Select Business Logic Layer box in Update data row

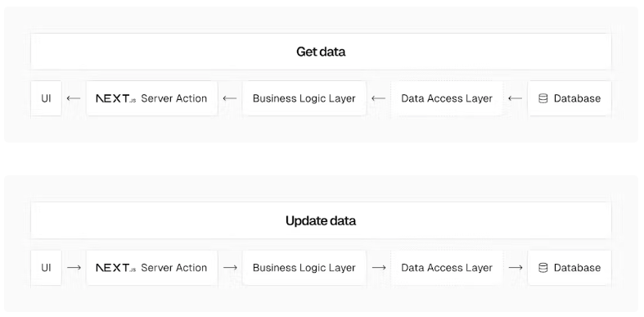[304, 268]
